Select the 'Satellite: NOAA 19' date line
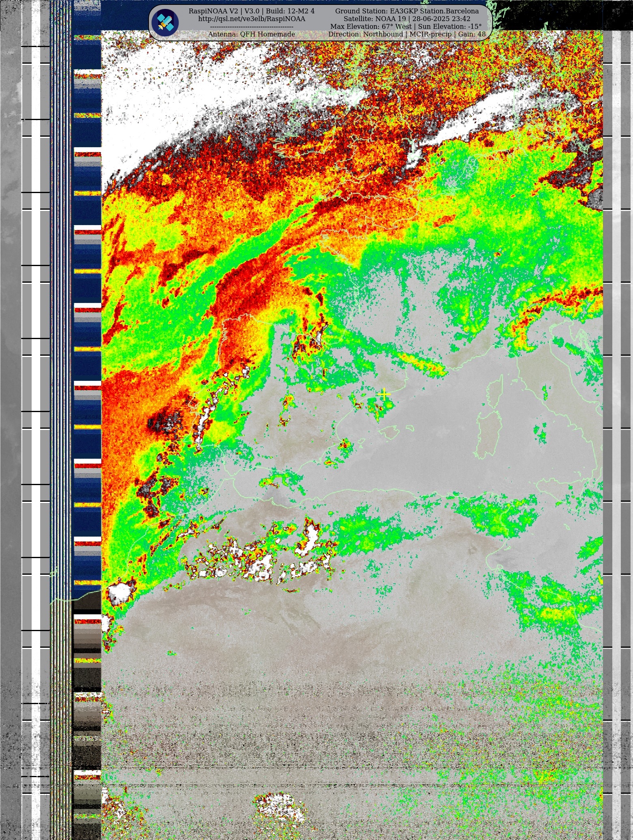 point(407,19)
